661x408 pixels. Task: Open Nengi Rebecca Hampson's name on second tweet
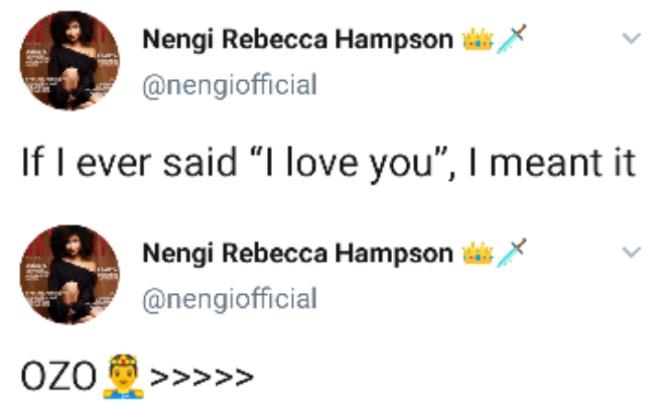click(297, 254)
